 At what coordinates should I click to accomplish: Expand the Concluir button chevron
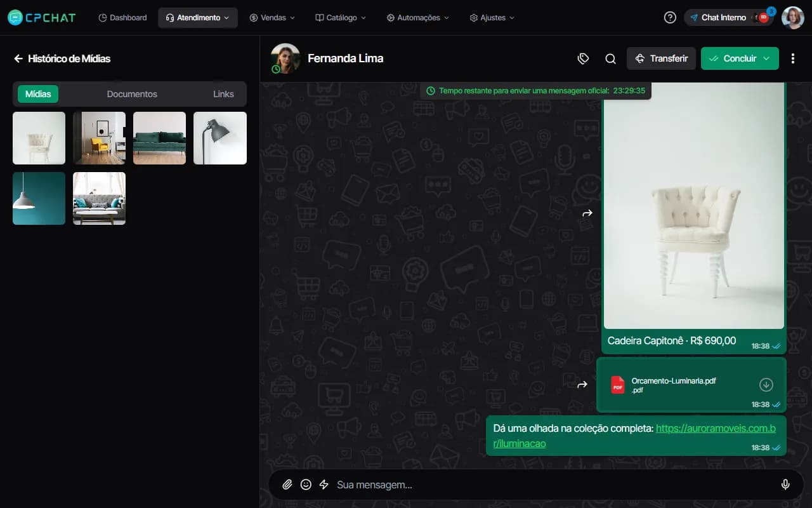coord(766,58)
